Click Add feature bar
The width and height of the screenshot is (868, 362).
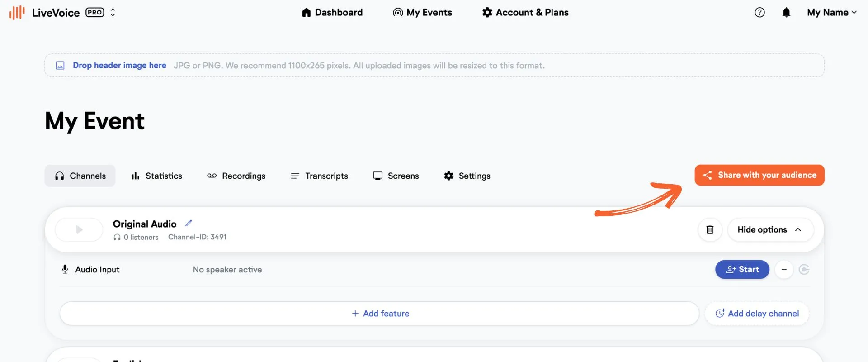(379, 314)
